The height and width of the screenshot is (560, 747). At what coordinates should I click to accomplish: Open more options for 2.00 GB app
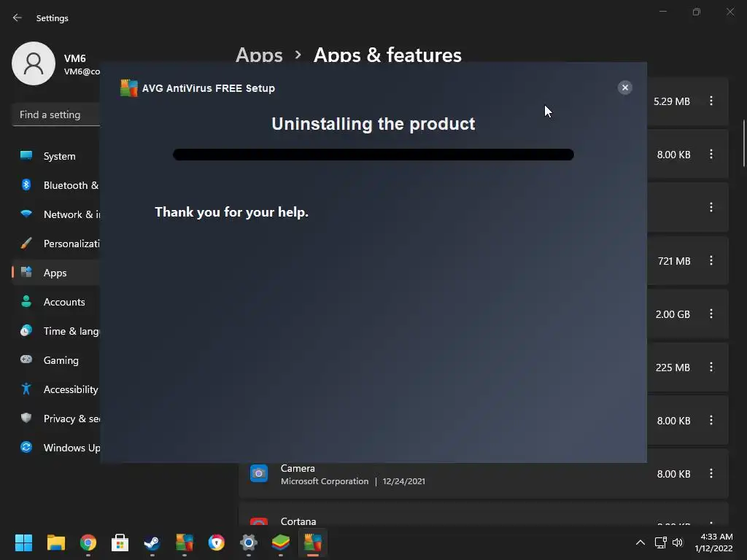[711, 314]
